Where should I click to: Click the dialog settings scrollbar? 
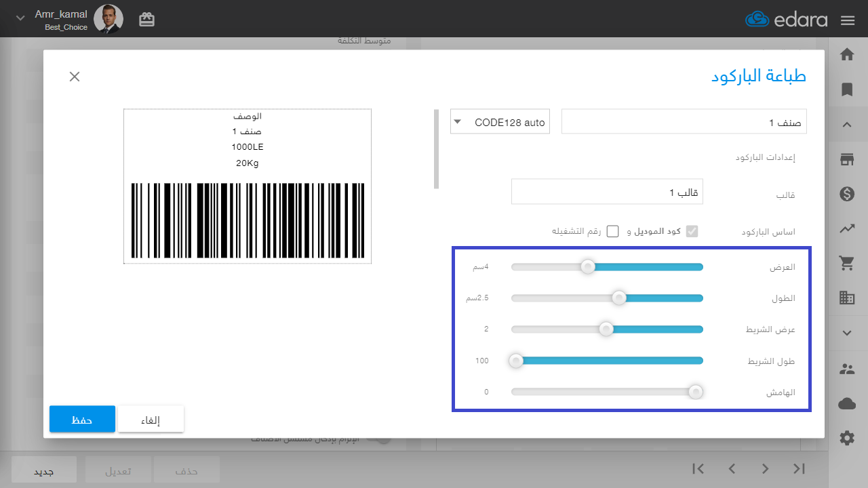[x=437, y=149]
